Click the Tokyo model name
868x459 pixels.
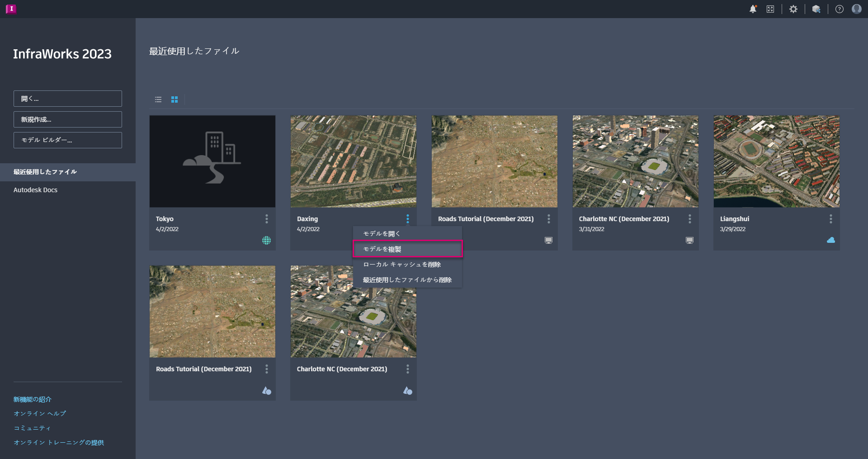165,219
